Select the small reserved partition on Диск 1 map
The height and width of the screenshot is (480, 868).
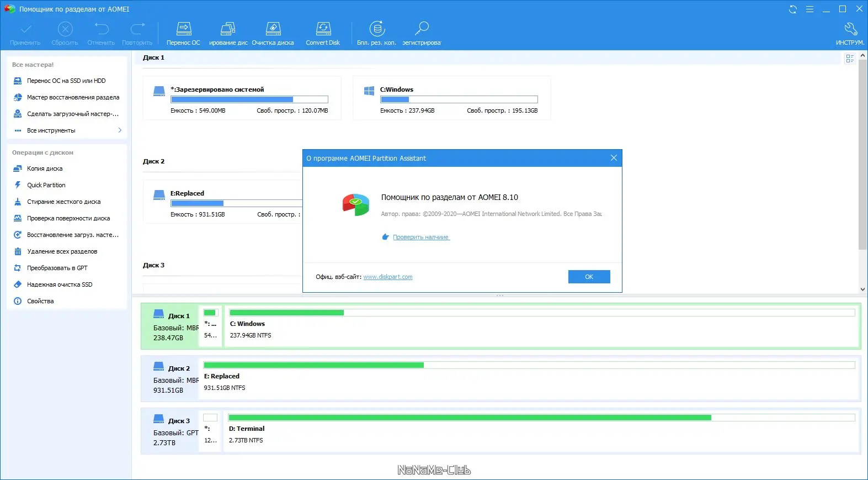[210, 326]
